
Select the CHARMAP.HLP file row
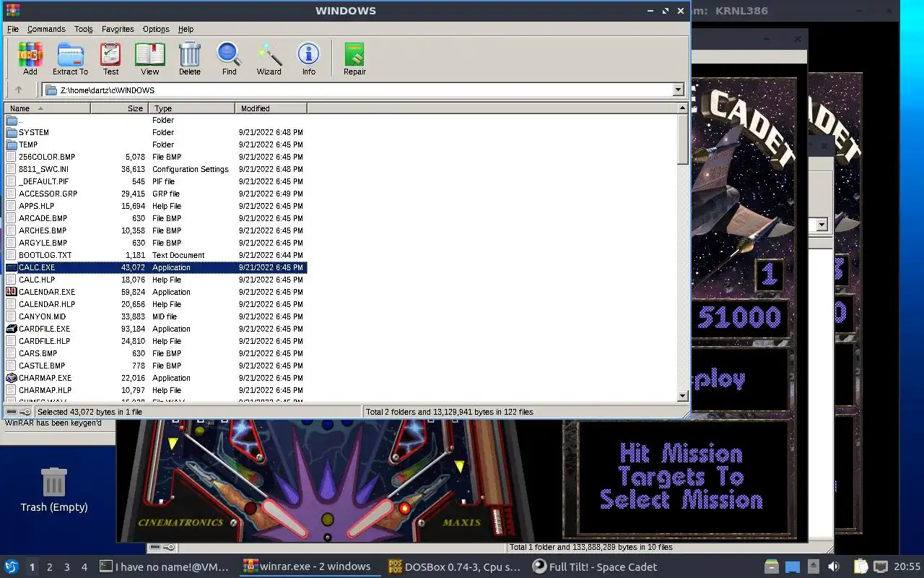pos(156,390)
